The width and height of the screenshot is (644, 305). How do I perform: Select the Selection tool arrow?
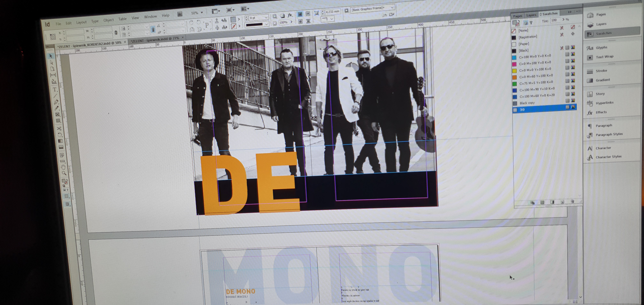coord(51,56)
